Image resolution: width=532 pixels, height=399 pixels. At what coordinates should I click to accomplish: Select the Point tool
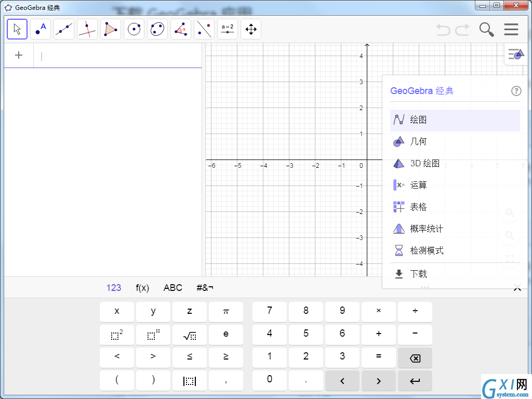41,29
